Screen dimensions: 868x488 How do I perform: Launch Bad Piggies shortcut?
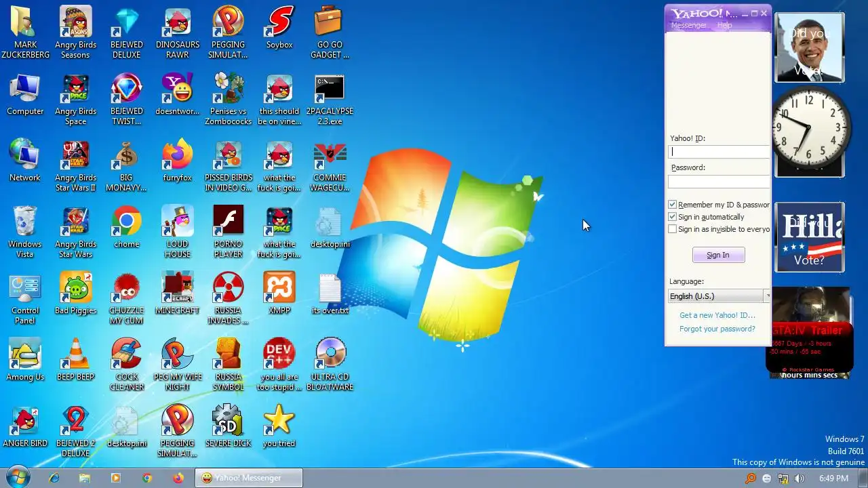tap(76, 294)
